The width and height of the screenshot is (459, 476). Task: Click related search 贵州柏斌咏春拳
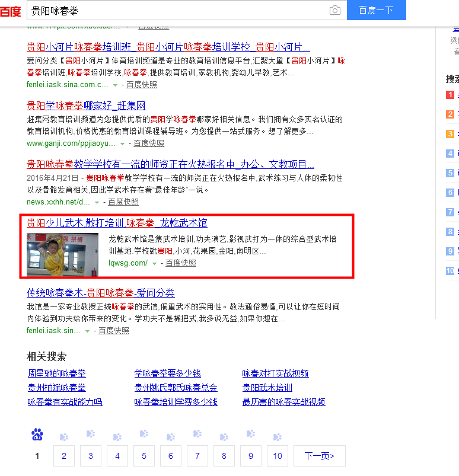57,388
